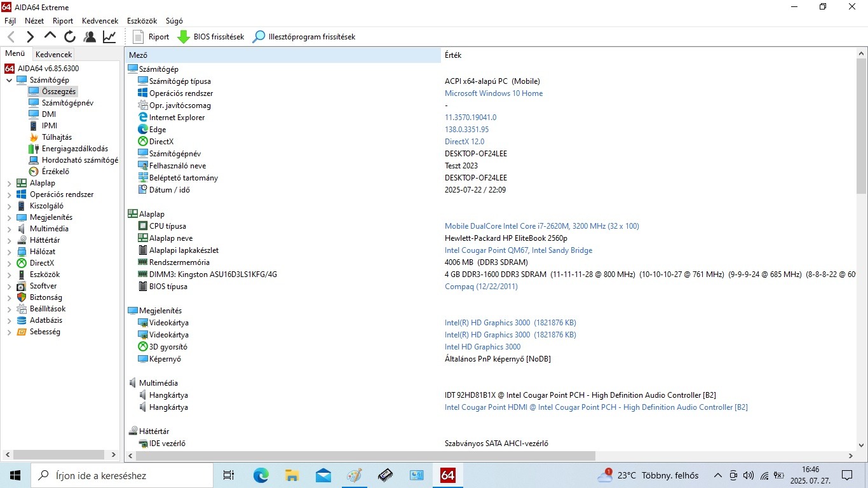The height and width of the screenshot is (488, 868).
Task: Go back with the toolbar left arrow
Action: [x=11, y=37]
